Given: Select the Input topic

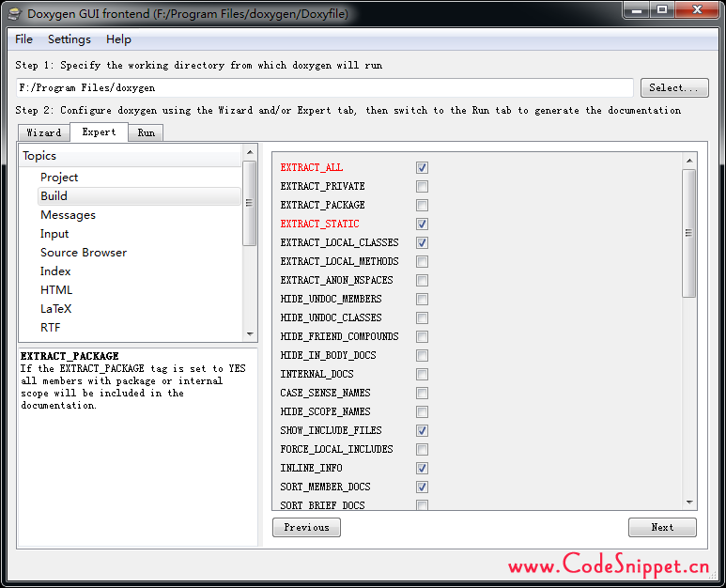Looking at the screenshot, I should click(139, 234).
